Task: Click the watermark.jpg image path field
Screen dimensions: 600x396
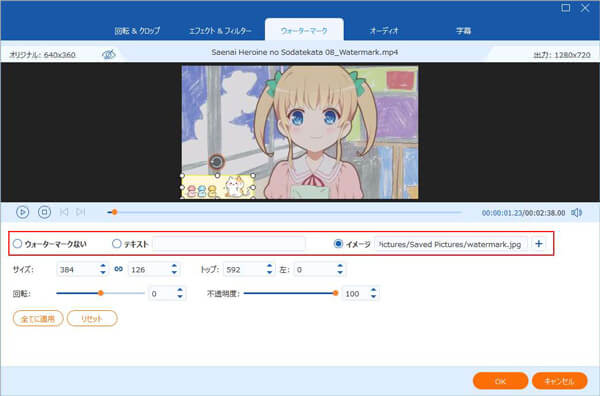Action: pos(451,244)
